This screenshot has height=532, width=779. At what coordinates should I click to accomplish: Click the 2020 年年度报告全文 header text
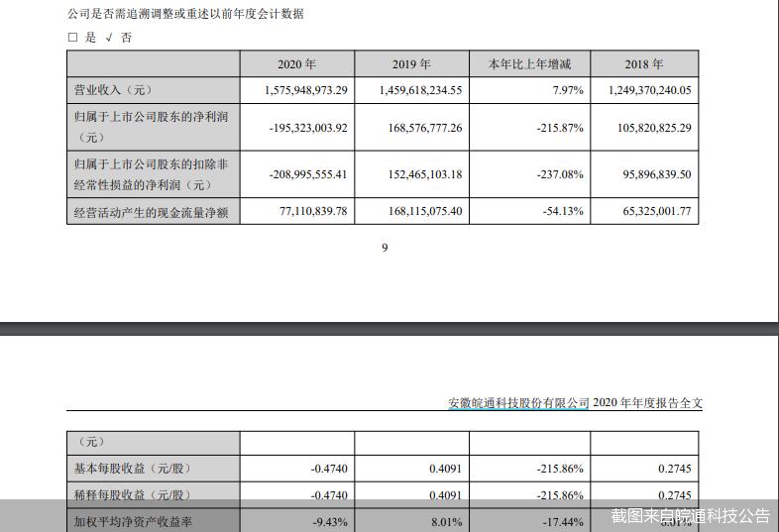click(648, 403)
